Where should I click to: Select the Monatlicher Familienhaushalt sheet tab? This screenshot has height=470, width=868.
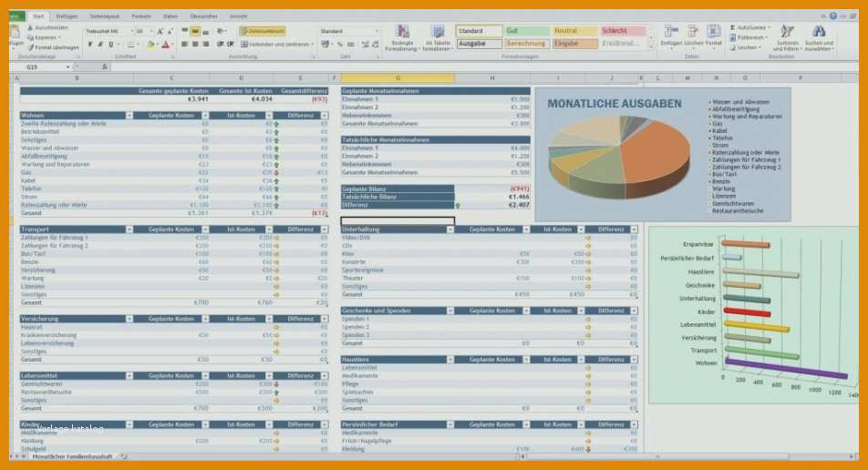click(x=72, y=456)
